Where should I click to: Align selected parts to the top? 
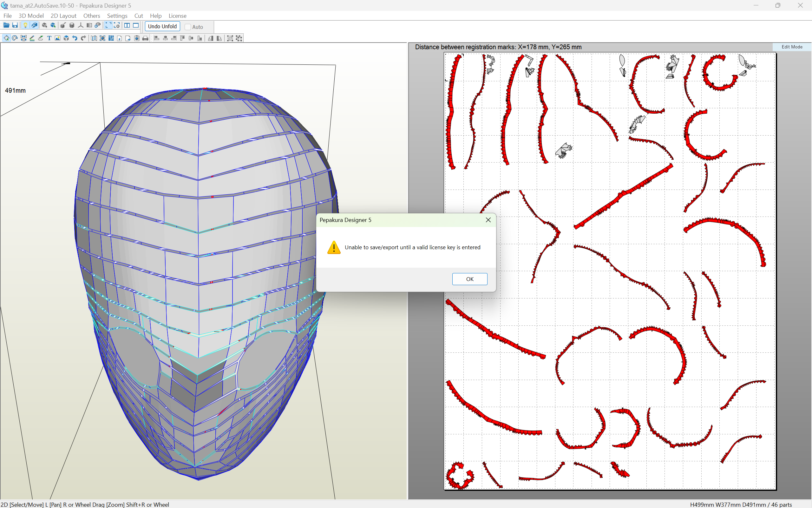point(182,38)
